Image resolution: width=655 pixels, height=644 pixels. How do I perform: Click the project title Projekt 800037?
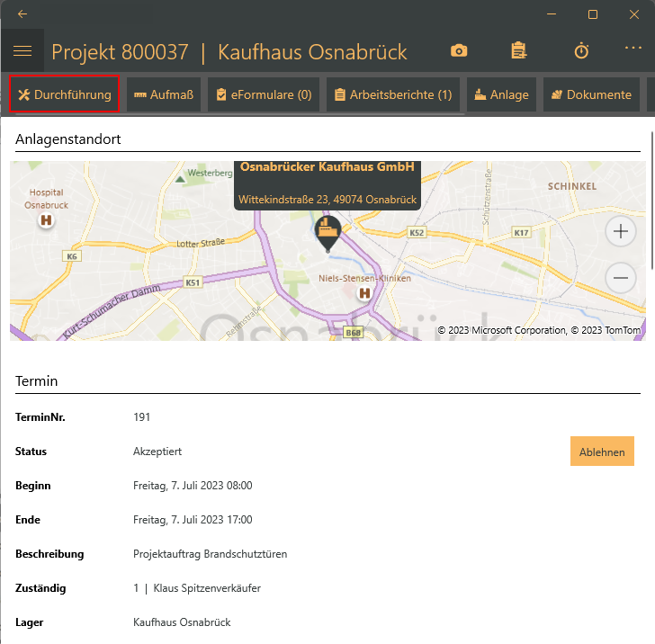point(120,52)
